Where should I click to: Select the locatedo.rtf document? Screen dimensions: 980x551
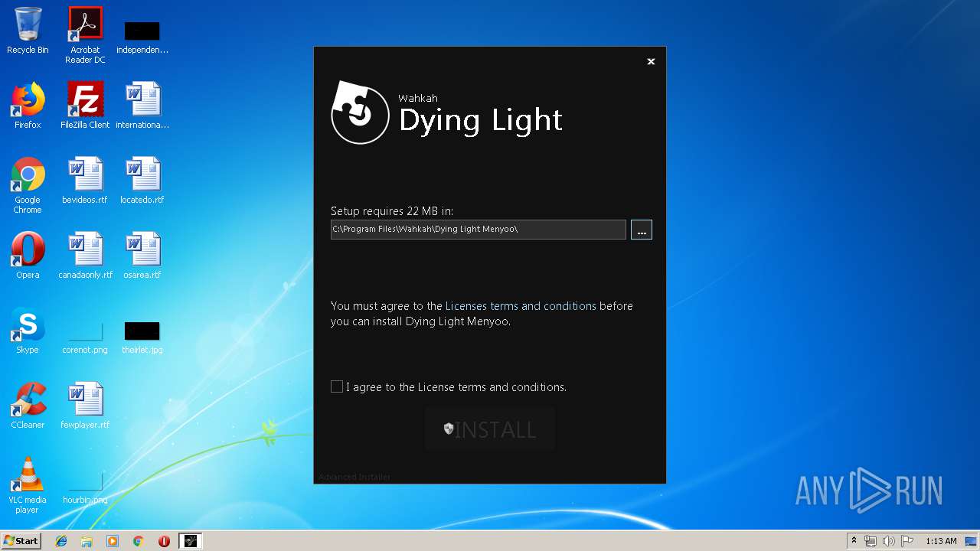(x=142, y=181)
